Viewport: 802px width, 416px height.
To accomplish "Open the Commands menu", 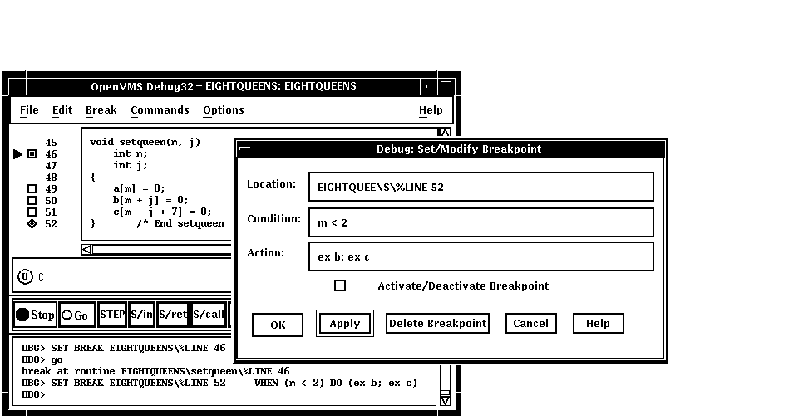I will coord(159,110).
